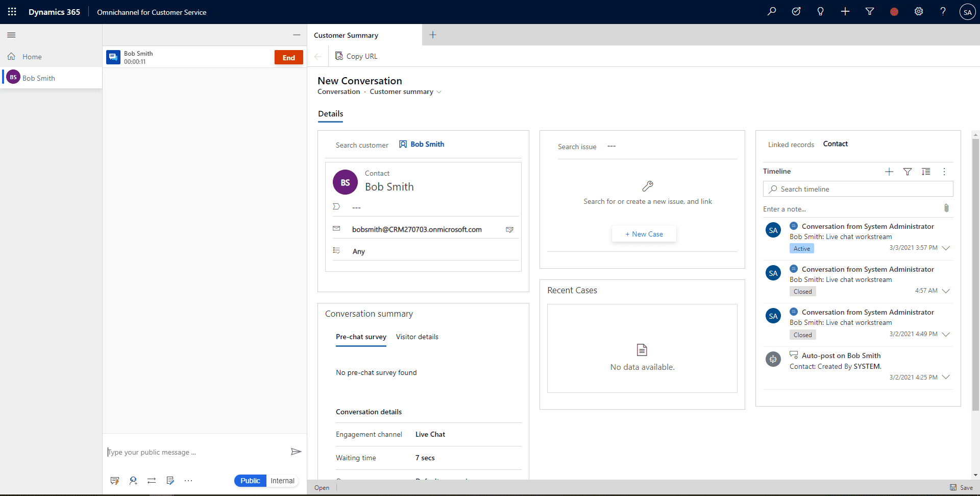The width and height of the screenshot is (980, 496).
Task: Create a case with the New Case button
Action: tap(644, 233)
